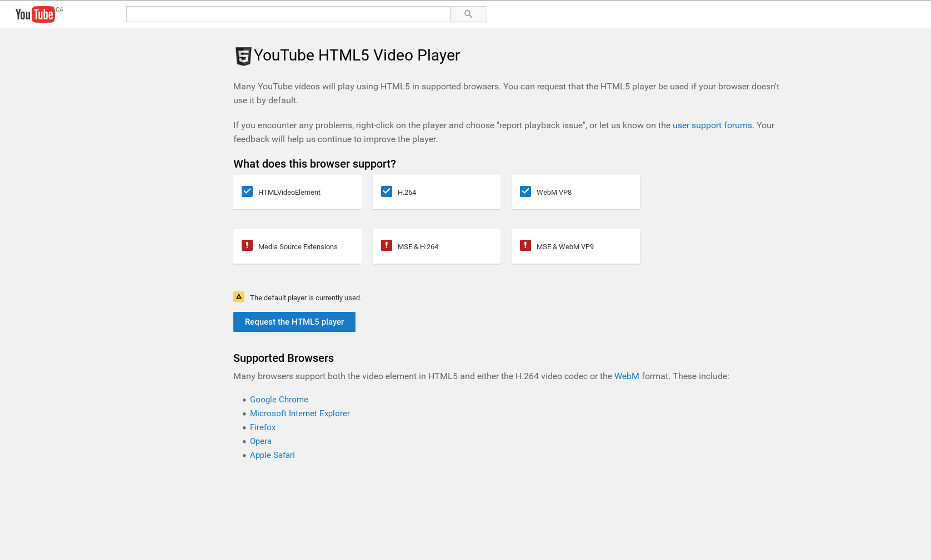
Task: Click the 'Media Source Extensions' label
Action: point(298,247)
